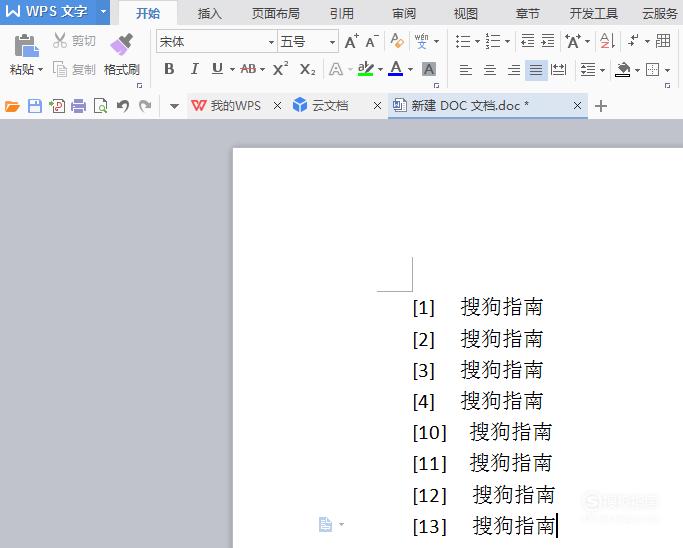
Task: Click the Copy (复制) icon
Action: 60,69
